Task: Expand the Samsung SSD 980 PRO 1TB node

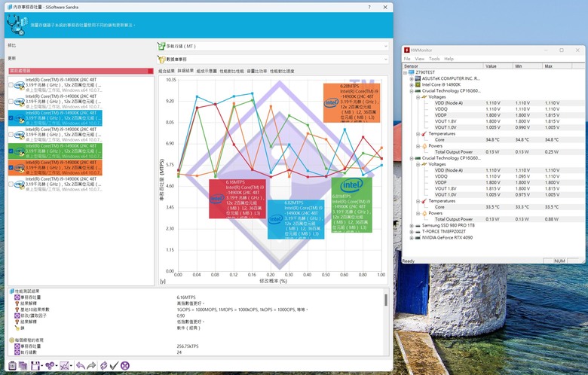Action: pos(412,225)
